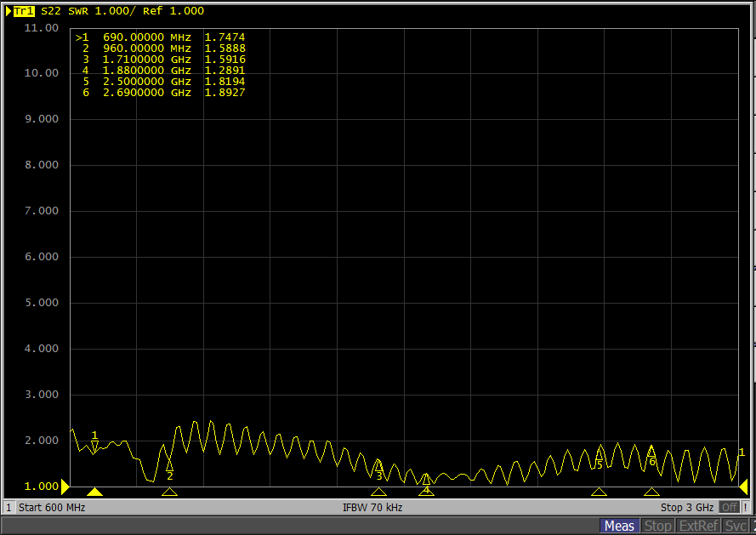Click marker 6 hollow triangle on frequency axis

click(651, 492)
